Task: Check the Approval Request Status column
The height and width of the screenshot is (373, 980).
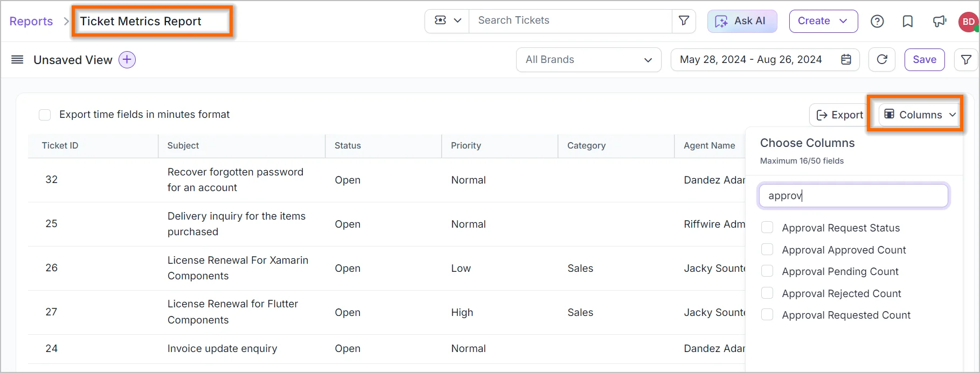Action: [767, 228]
